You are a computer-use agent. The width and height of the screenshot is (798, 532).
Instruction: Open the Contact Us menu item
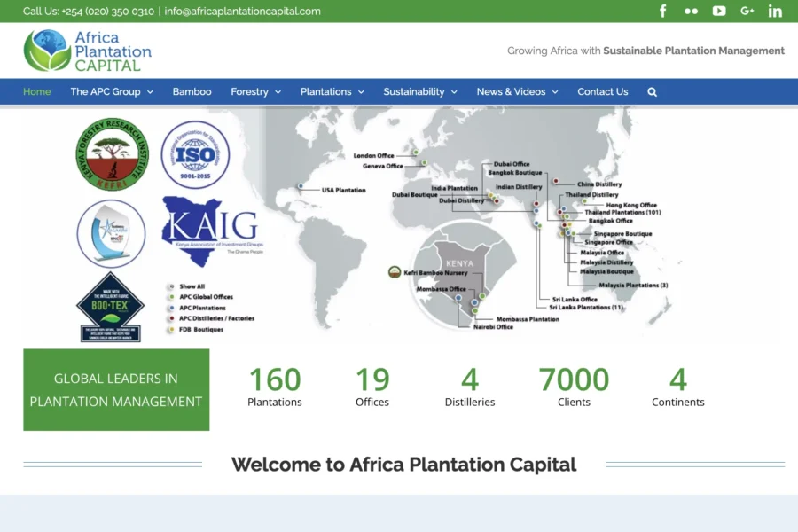603,91
